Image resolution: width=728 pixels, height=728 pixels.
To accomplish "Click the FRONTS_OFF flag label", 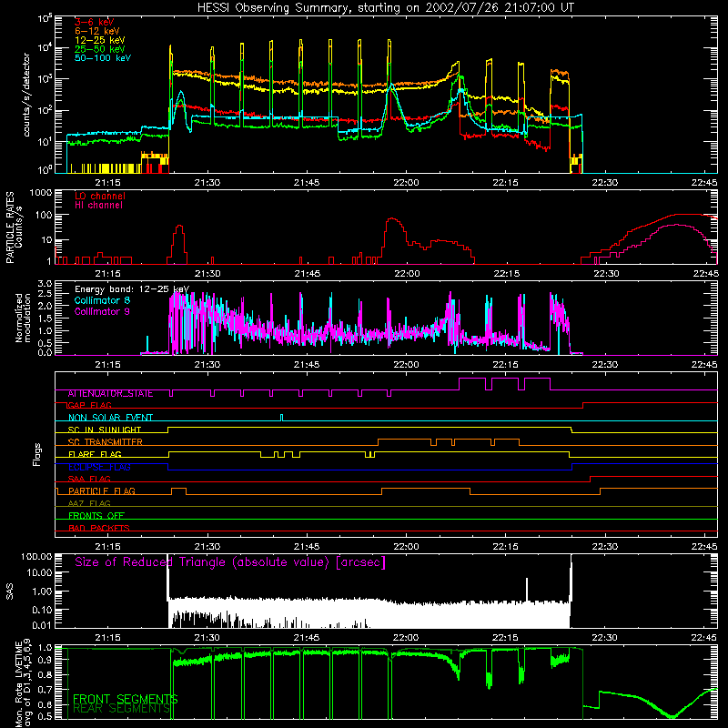I will click(96, 516).
